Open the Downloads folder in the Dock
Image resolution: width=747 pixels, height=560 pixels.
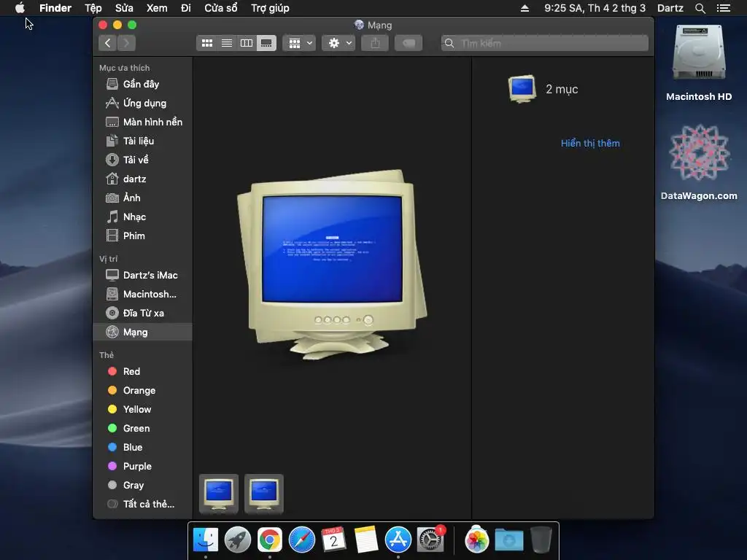point(508,540)
